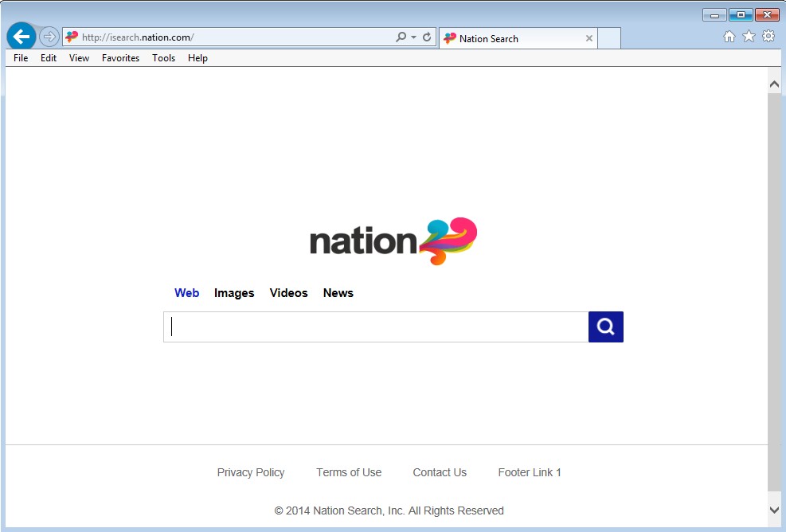Focus the Nation search input box
The image size is (786, 532).
376,327
